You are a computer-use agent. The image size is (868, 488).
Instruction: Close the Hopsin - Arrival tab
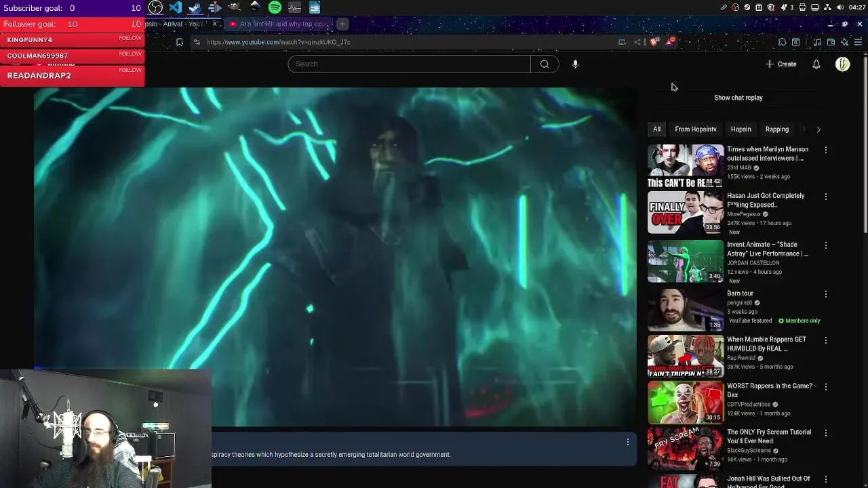pos(214,24)
